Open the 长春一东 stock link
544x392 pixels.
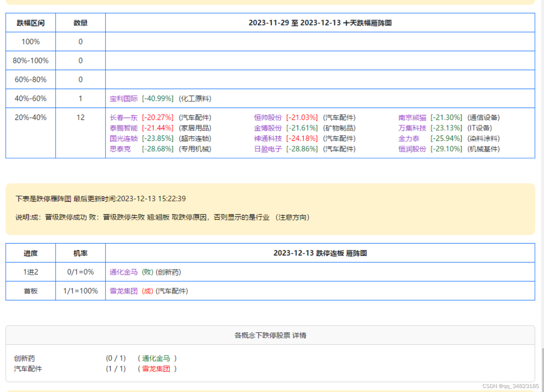tap(124, 118)
